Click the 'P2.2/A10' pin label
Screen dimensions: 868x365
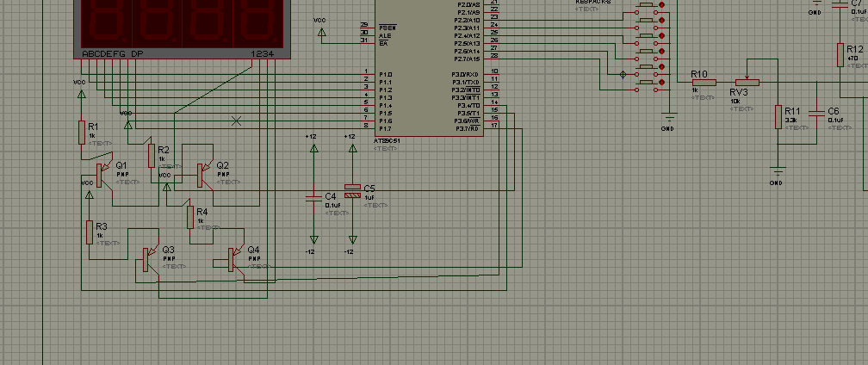coord(468,21)
